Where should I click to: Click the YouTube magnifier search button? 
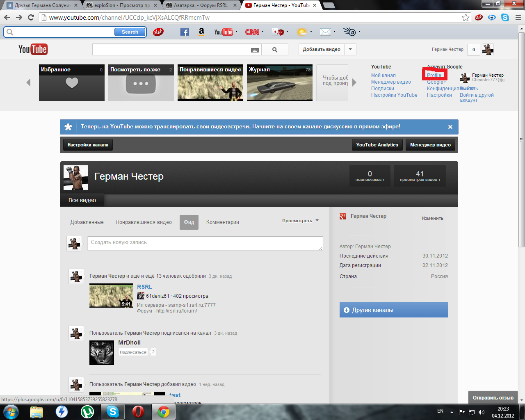pos(275,50)
